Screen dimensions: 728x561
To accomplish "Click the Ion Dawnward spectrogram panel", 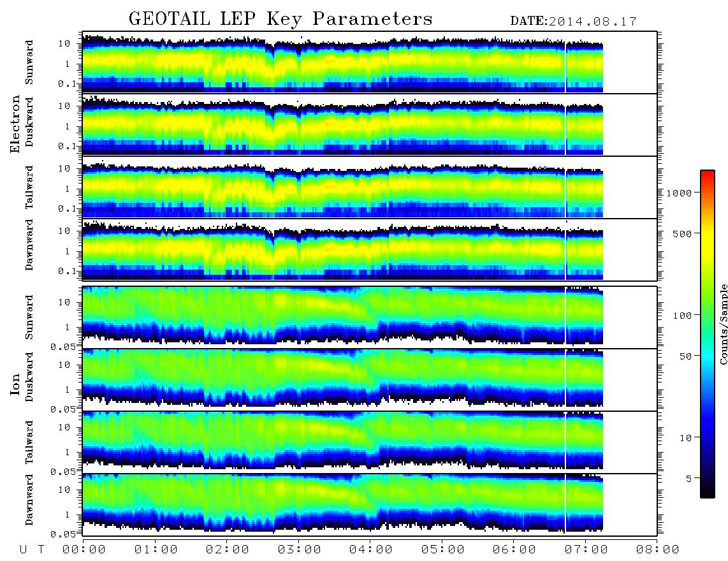I will 370,504.
